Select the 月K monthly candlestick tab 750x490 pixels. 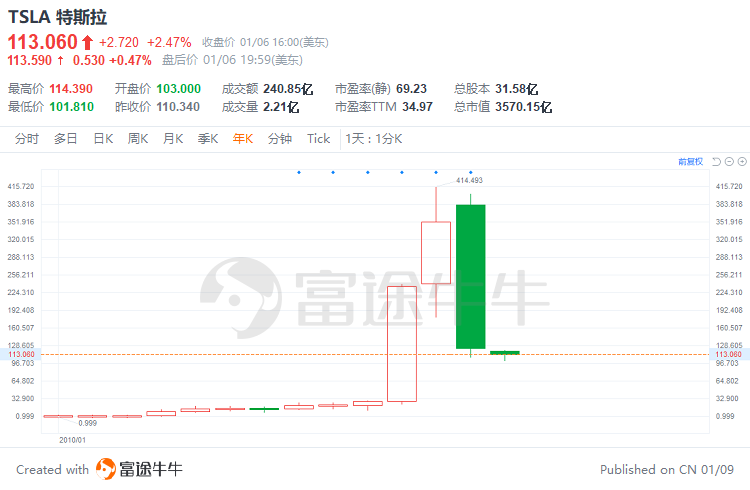click(173, 139)
